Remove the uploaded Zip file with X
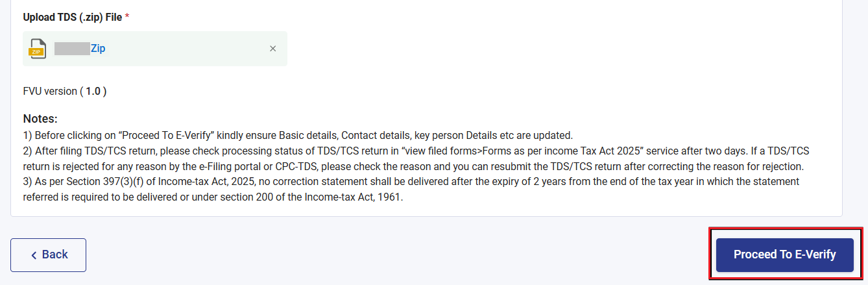 click(x=272, y=49)
